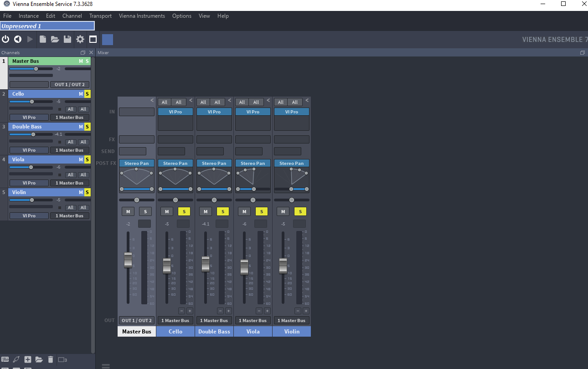Click the audio plug icon at bottom left
This screenshot has width=588, height=369.
pyautogui.click(x=16, y=359)
